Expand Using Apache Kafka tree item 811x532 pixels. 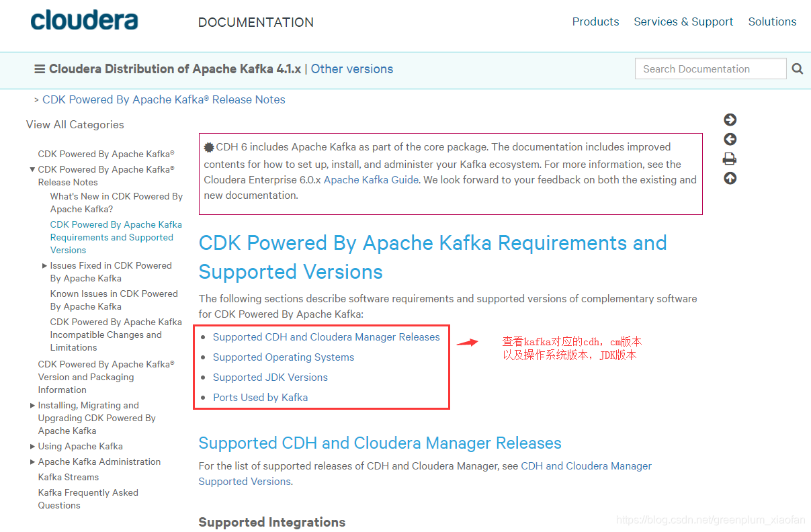point(32,447)
